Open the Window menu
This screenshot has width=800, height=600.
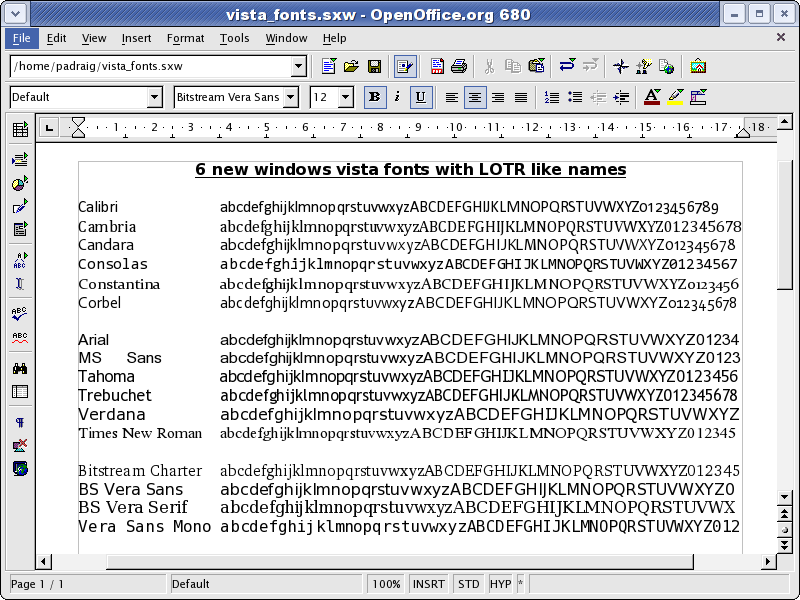click(286, 38)
